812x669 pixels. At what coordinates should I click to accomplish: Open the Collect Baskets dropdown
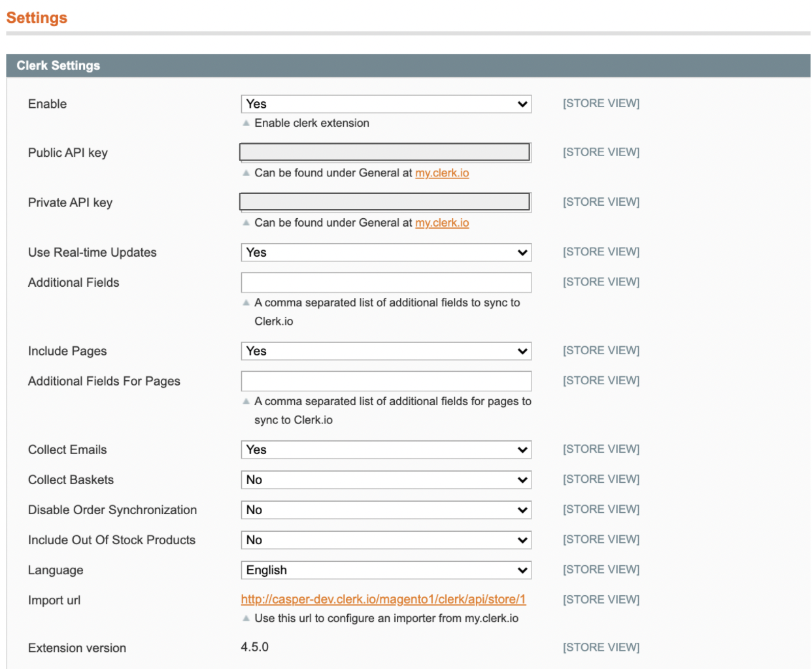pyautogui.click(x=386, y=480)
